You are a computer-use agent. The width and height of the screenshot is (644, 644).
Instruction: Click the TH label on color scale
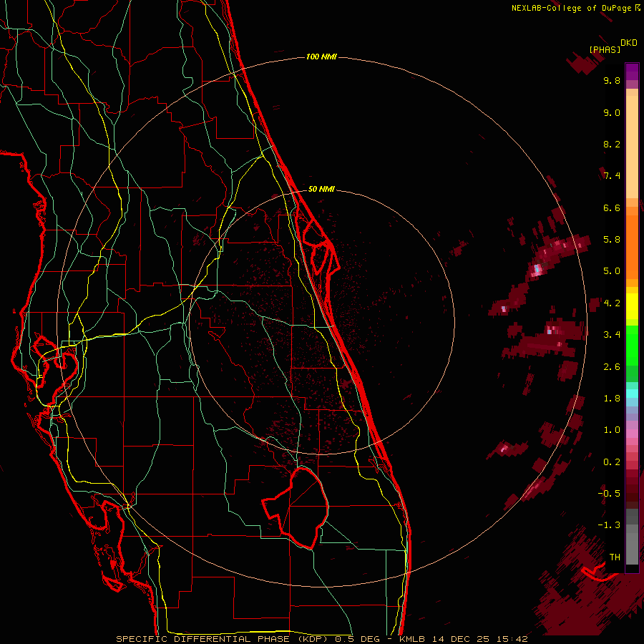(x=615, y=557)
